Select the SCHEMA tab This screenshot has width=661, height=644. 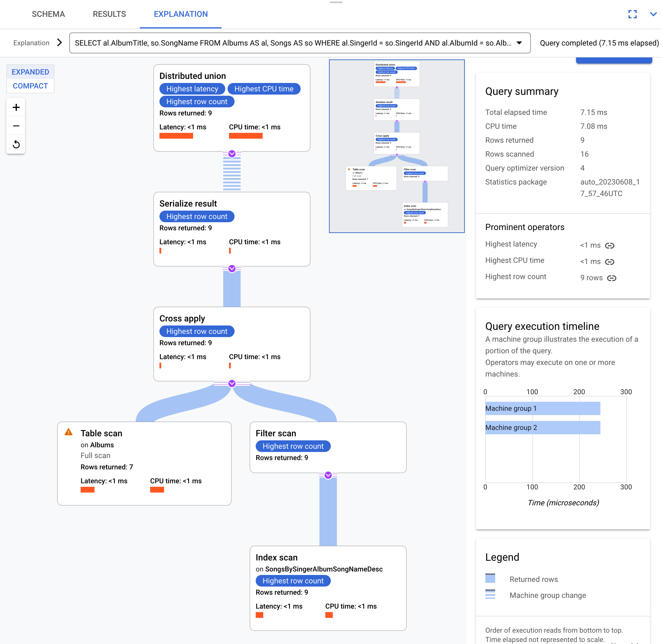point(48,14)
